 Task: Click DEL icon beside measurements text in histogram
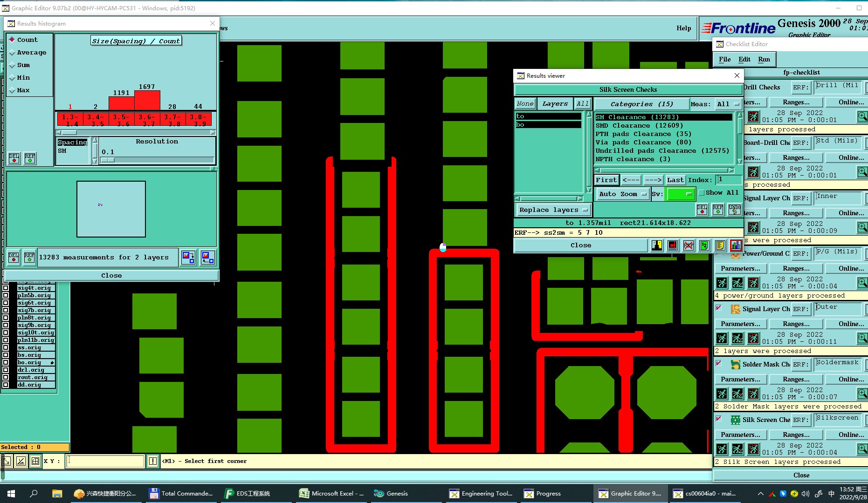(14, 257)
